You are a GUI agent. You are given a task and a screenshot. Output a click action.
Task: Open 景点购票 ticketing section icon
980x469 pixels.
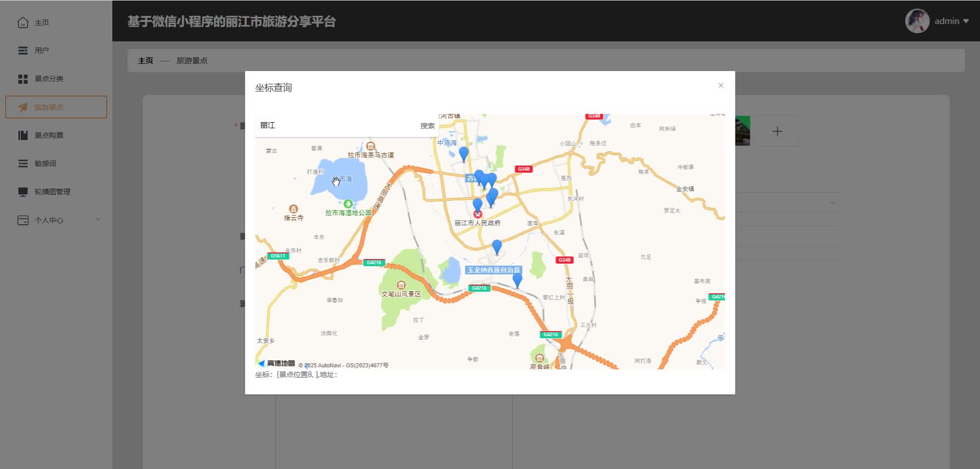pyautogui.click(x=22, y=135)
